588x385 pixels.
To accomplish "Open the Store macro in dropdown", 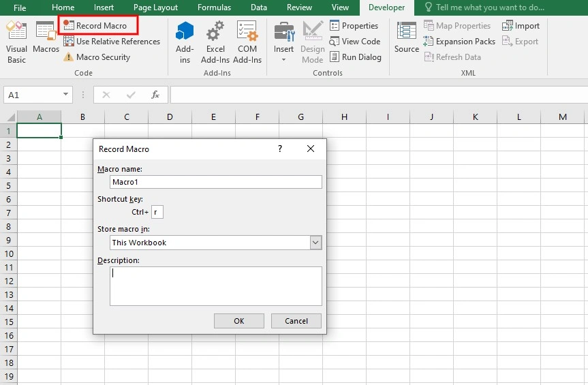I will [x=315, y=243].
